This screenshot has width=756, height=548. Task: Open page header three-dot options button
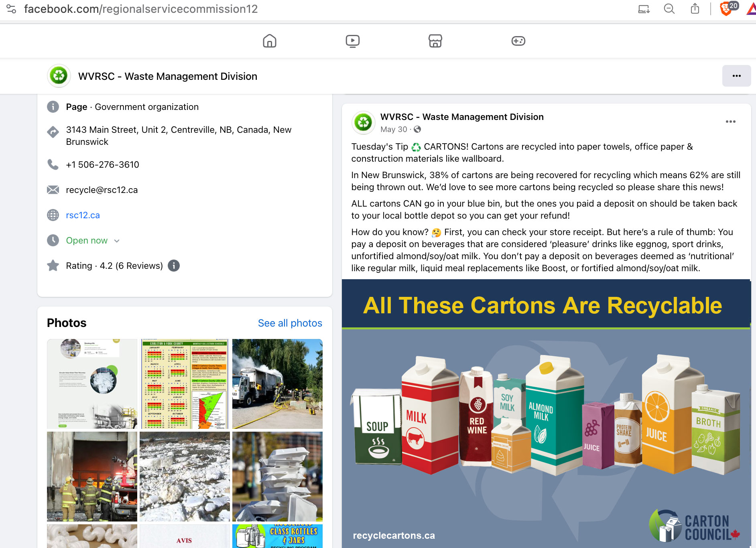(736, 76)
